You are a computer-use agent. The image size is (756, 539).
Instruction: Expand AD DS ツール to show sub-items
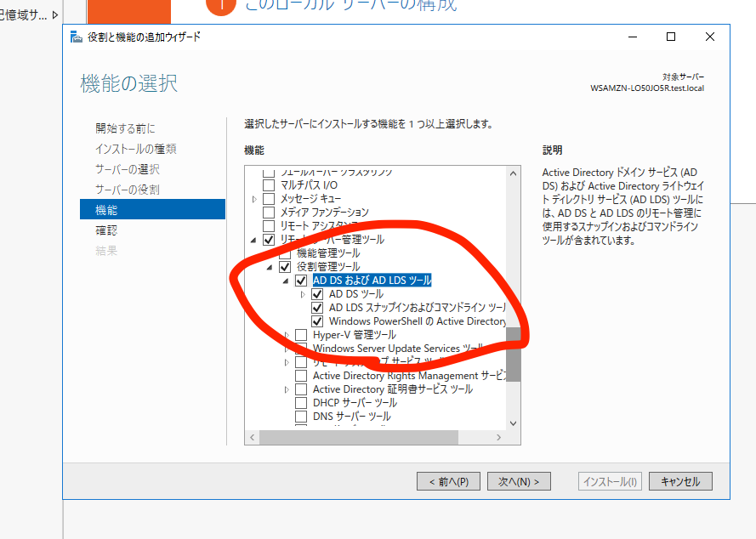pyautogui.click(x=305, y=292)
